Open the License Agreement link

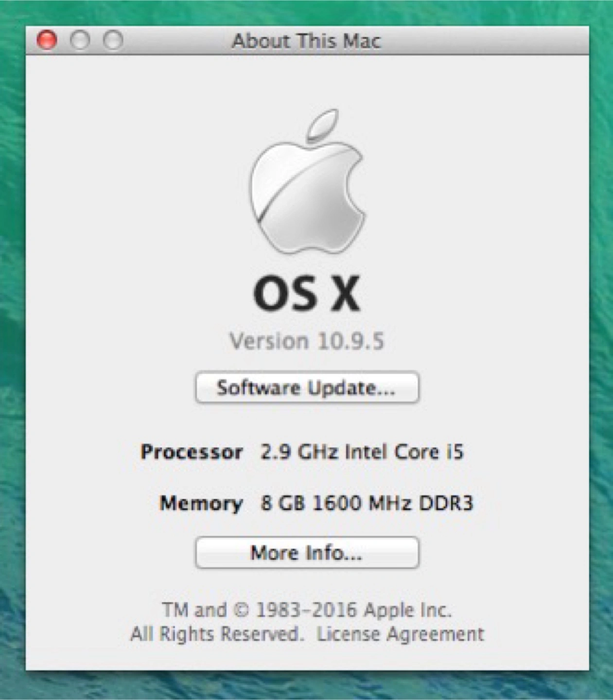(x=401, y=634)
